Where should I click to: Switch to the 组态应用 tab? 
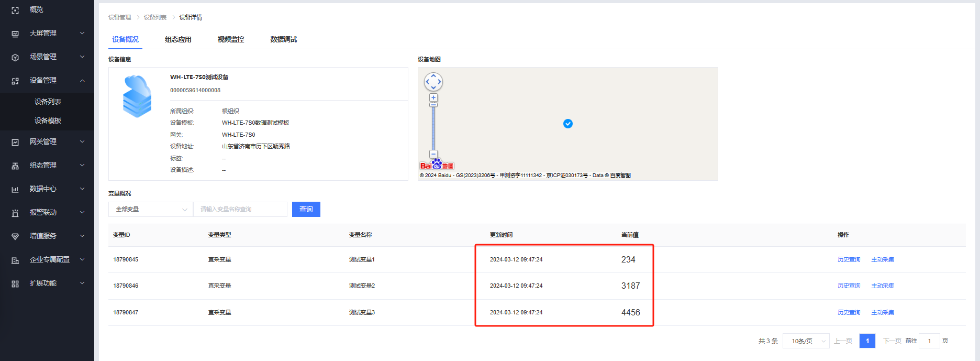[178, 39]
